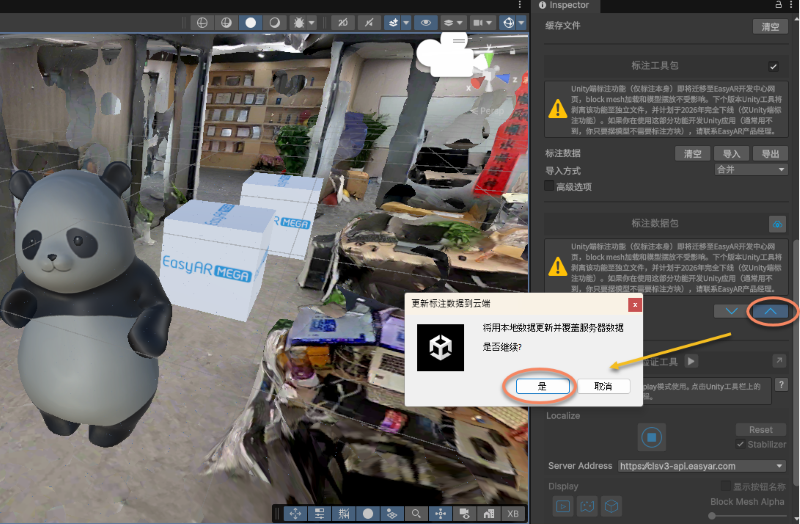Toggle the 标注工具包 checkbox
Image resolution: width=800 pixels, height=524 pixels.
click(773, 66)
